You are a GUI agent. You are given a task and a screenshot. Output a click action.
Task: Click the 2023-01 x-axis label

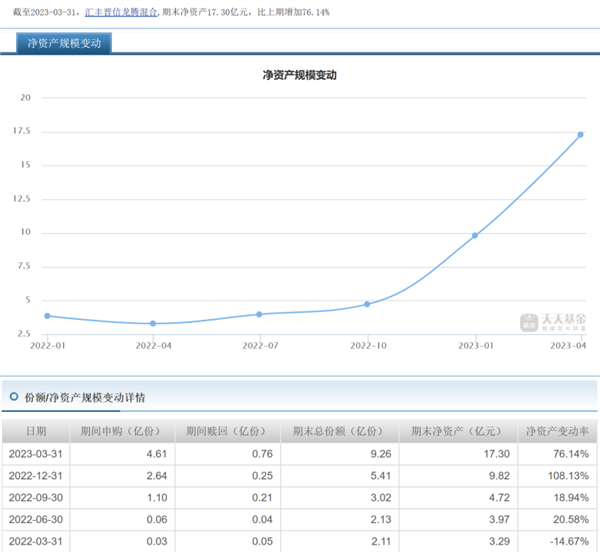pos(476,346)
